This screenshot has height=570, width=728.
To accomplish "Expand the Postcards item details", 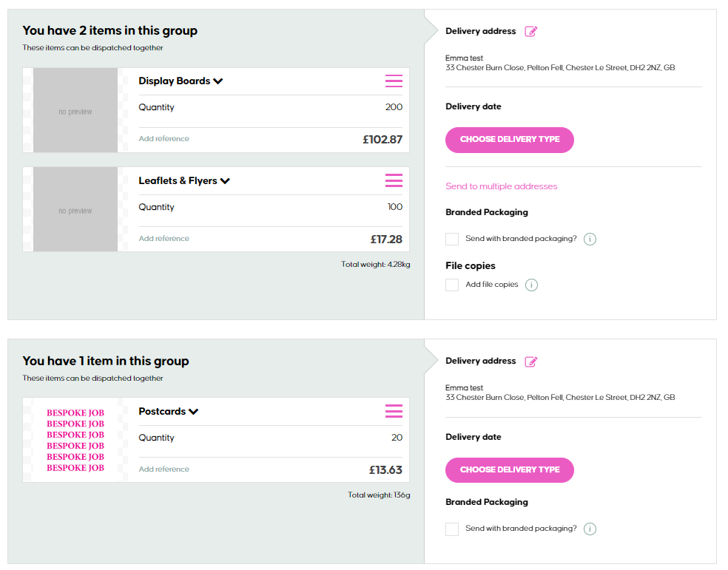I will (194, 412).
